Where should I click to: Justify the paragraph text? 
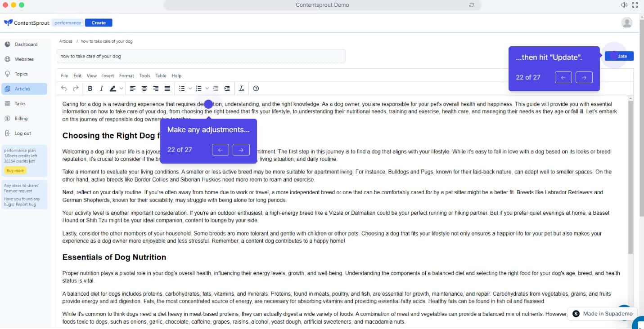(167, 88)
